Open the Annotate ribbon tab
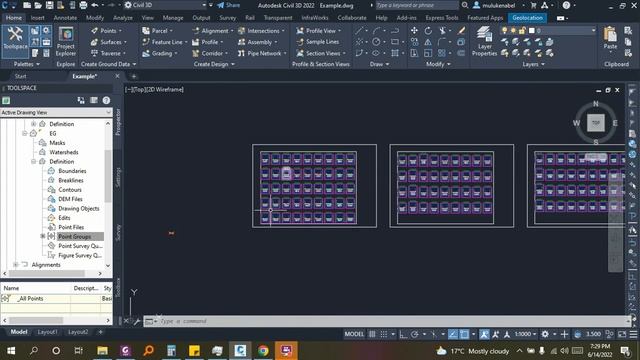The height and width of the screenshot is (360, 640). pos(65,18)
